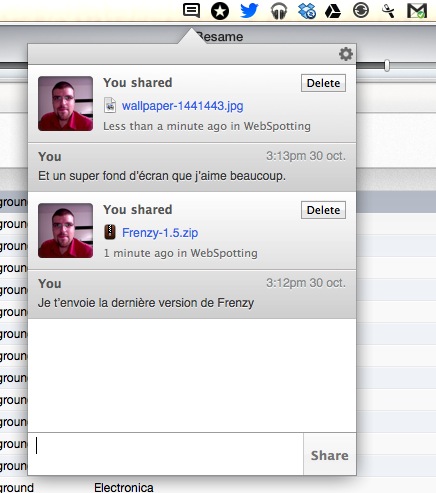The image size is (436, 493).
Task: Click the Google Drive menu bar icon
Action: coord(333,11)
